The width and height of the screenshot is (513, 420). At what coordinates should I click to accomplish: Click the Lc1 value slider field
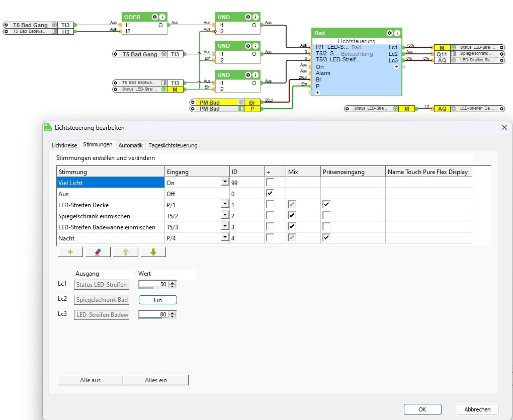click(153, 285)
